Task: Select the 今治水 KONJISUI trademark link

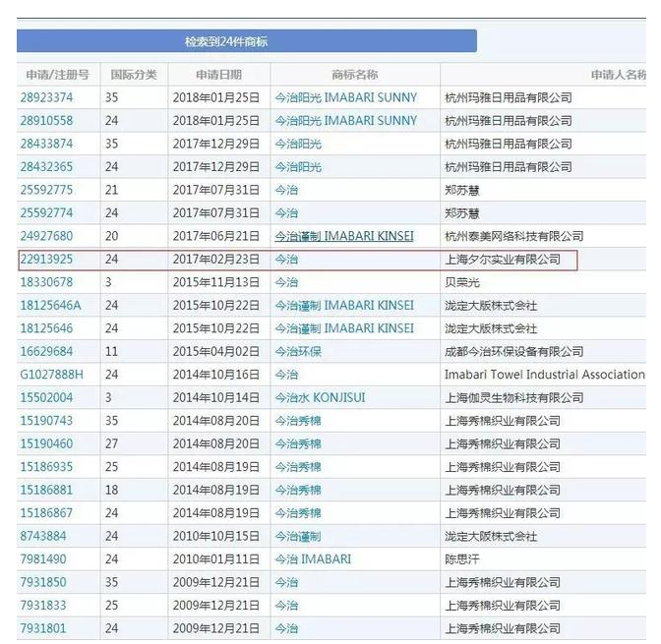Action: coord(320,398)
